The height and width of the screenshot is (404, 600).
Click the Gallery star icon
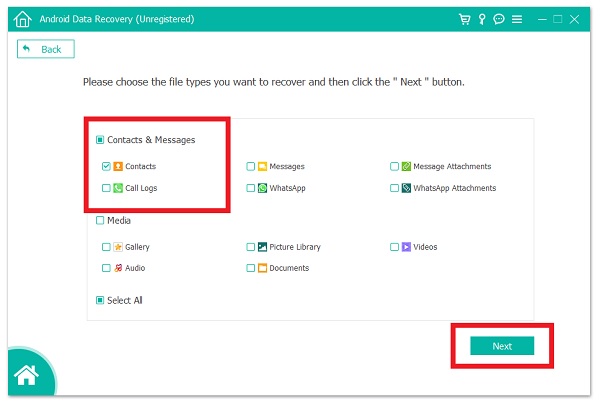click(x=118, y=247)
